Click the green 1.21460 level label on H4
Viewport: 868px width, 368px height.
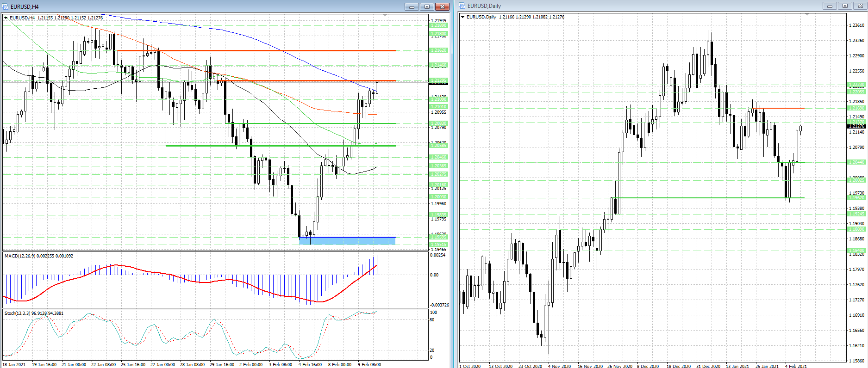click(438, 65)
